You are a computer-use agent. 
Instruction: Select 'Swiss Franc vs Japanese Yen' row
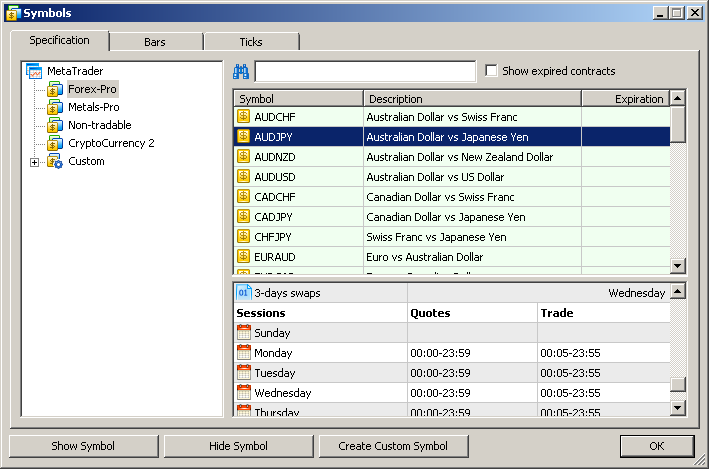pos(452,237)
